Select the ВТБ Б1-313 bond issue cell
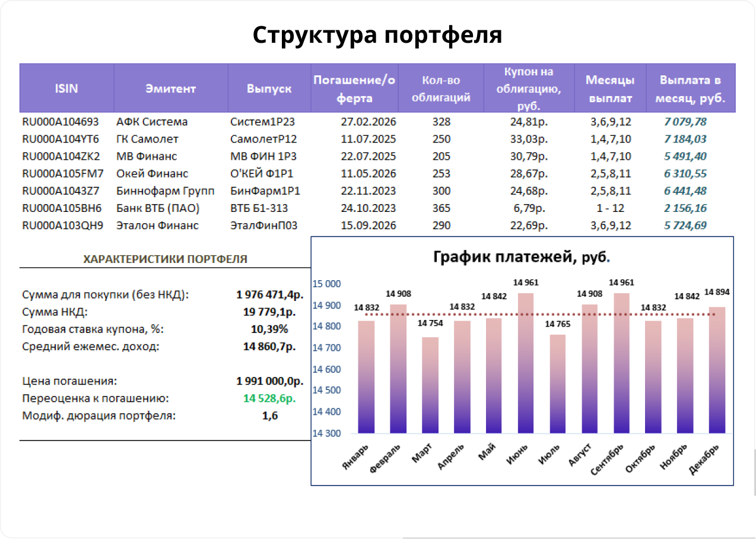 coord(259,208)
